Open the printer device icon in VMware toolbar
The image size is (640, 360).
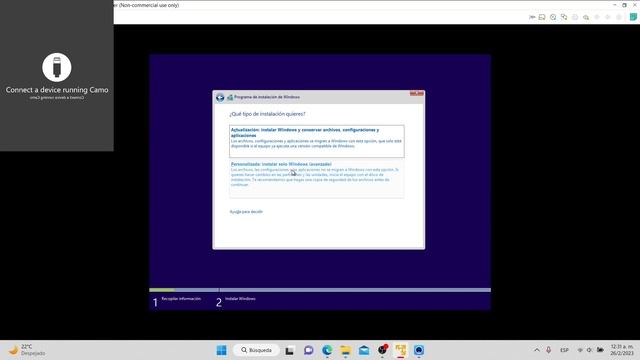(575, 17)
